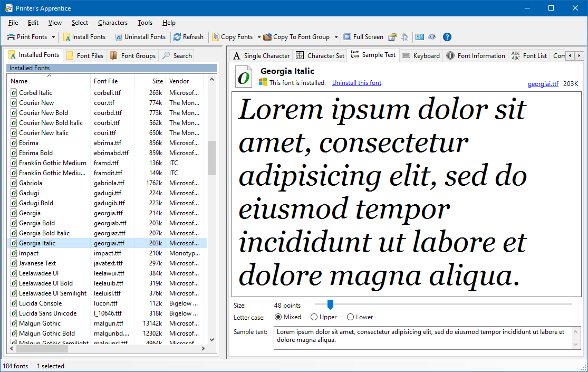Open the File menu
588x372 pixels.
(x=13, y=23)
